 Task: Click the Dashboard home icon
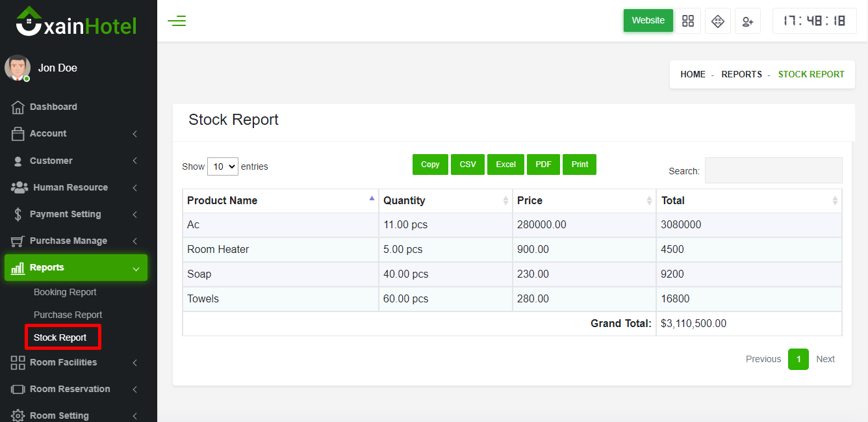(18, 107)
